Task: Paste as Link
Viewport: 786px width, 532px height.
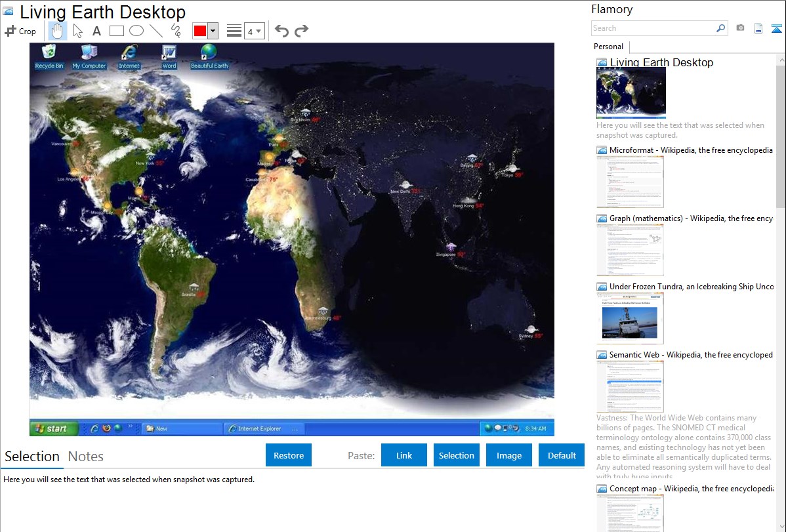Action: (404, 455)
